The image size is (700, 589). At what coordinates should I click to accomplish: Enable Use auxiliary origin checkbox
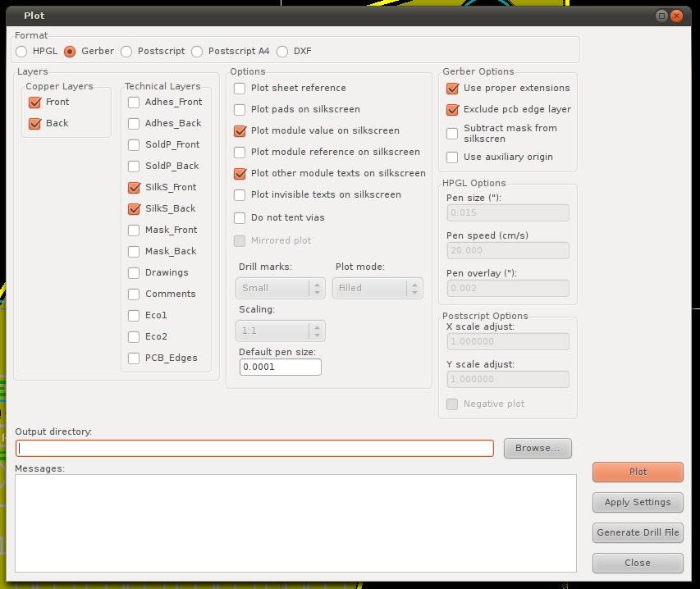[x=452, y=158]
